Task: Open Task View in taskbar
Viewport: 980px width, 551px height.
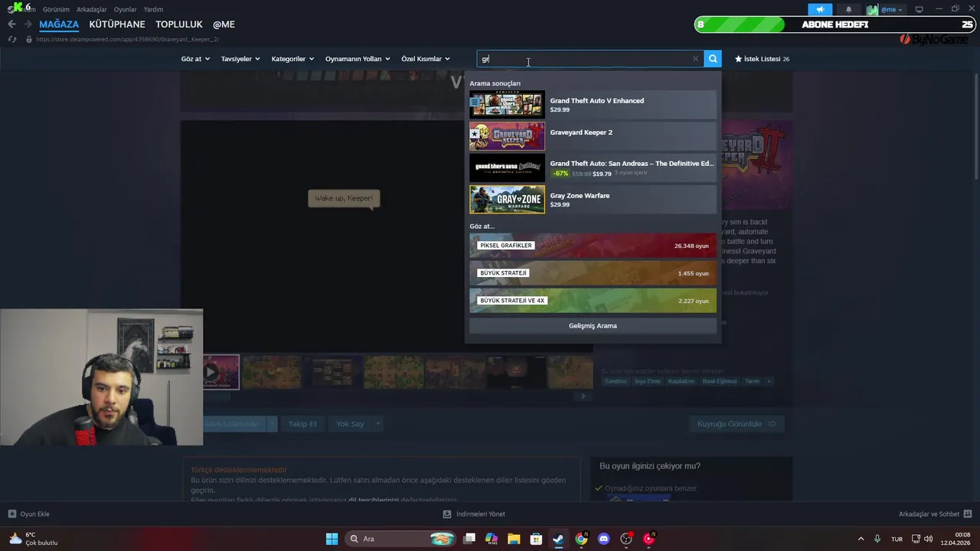Action: pyautogui.click(x=469, y=539)
